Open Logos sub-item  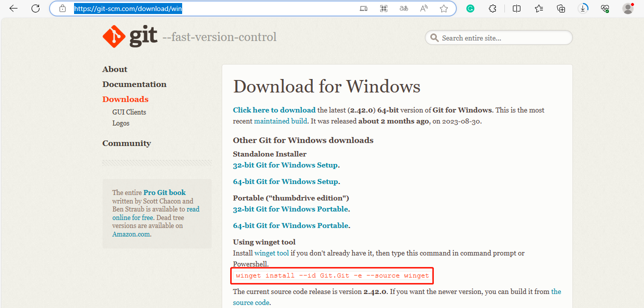121,123
